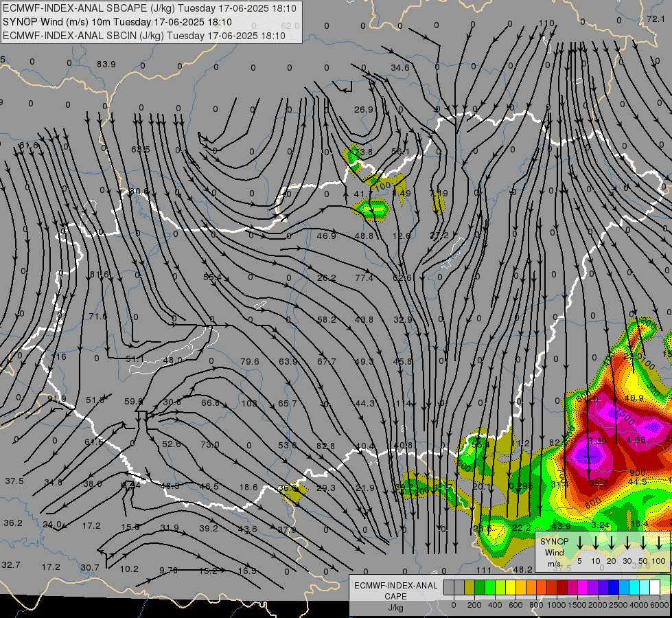Image resolution: width=672 pixels, height=618 pixels.
Task: Click the map value 63.5
Action: pos(141,149)
